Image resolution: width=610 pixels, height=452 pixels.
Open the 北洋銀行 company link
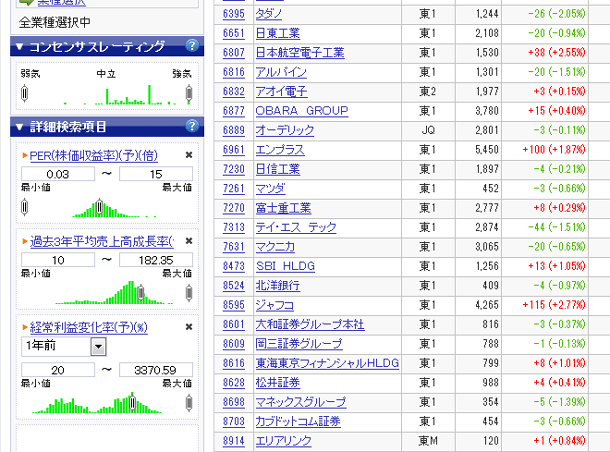pyautogui.click(x=278, y=286)
